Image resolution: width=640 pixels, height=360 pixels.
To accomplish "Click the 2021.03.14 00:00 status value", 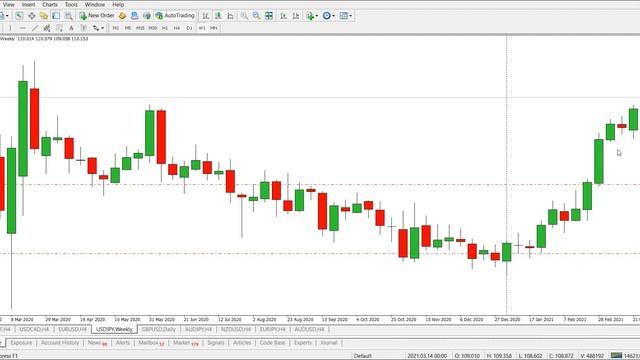I will coord(427,356).
